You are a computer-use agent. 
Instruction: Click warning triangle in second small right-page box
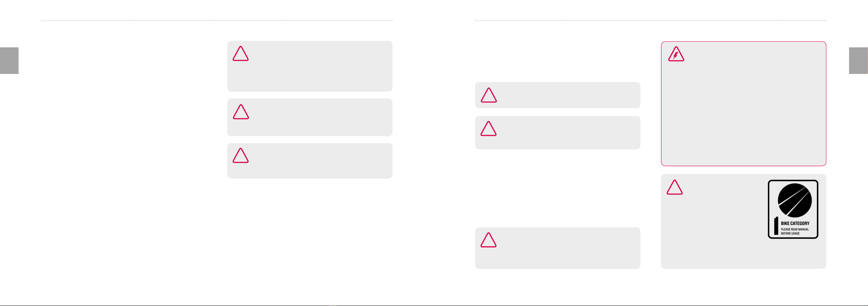tap(489, 129)
